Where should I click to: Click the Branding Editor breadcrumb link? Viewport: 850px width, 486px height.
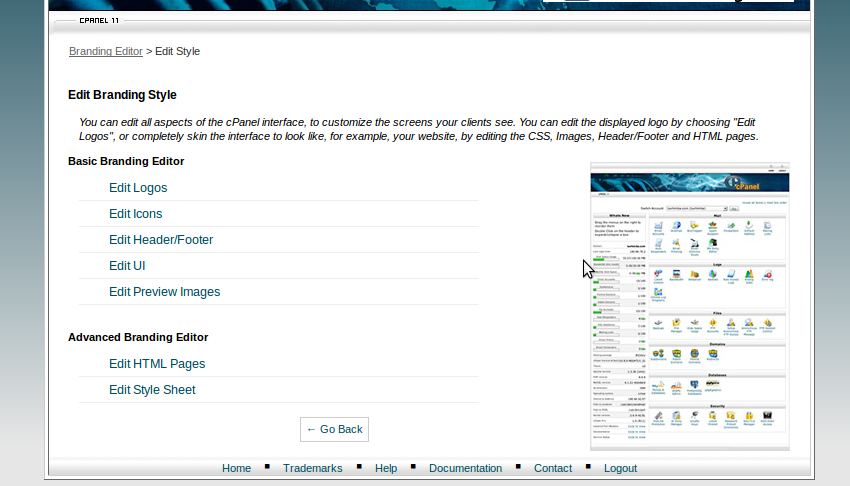(x=105, y=51)
